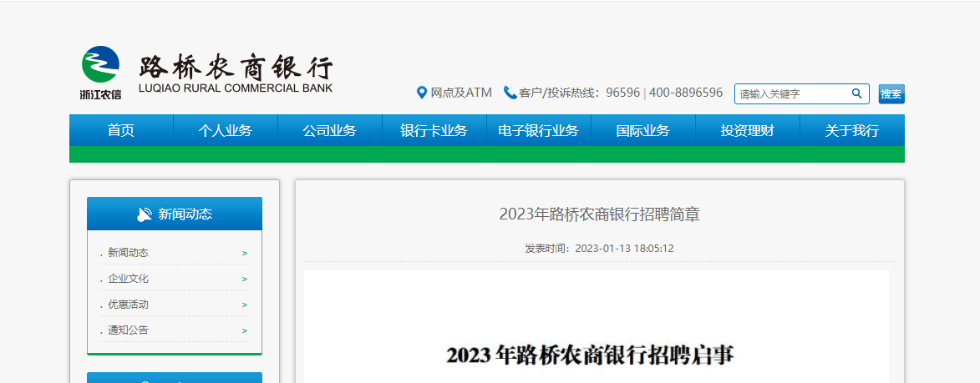Click the 2023年路桥农商银行招聘启事 document heading
Image resolution: width=980 pixels, height=383 pixels.
pyautogui.click(x=591, y=355)
